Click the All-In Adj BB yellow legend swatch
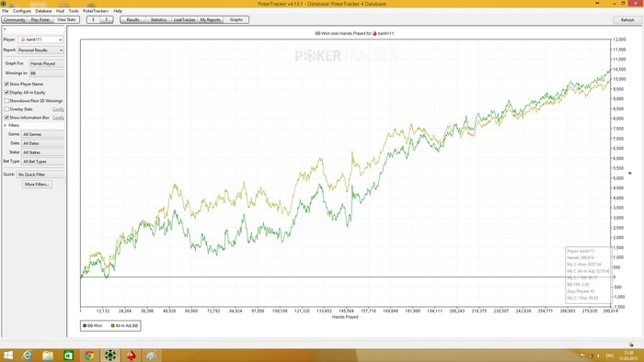This screenshot has width=644, height=362. pyautogui.click(x=112, y=325)
